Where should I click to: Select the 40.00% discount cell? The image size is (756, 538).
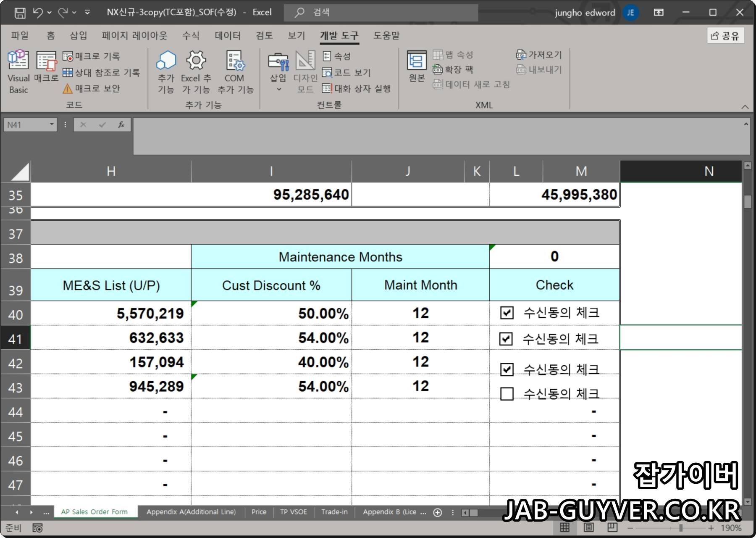pos(271,362)
